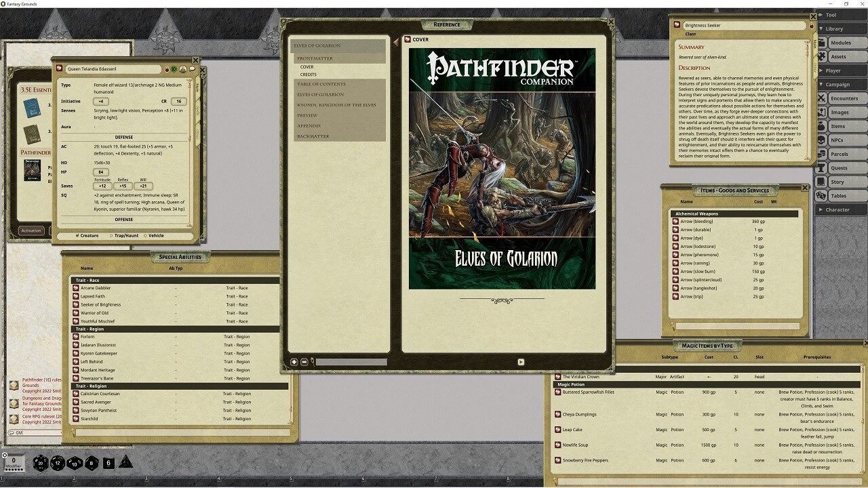This screenshot has width=868, height=488.
Task: Click the zoom in plus icon in Reference
Action: click(x=294, y=362)
